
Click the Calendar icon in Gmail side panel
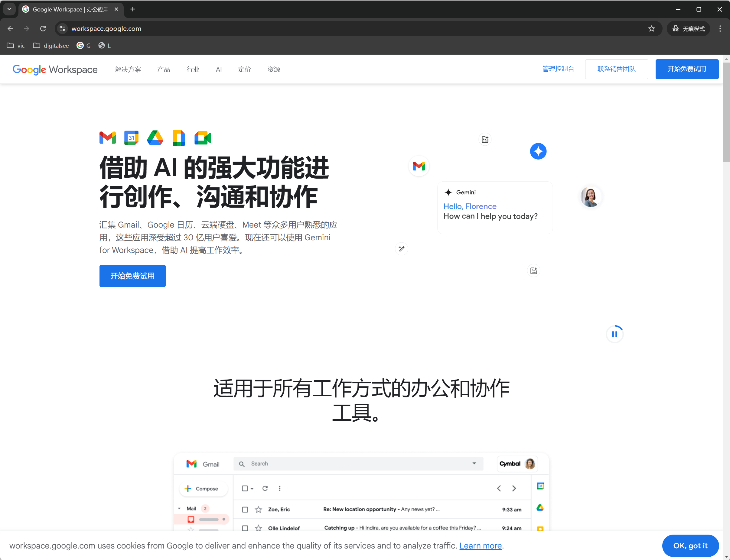click(540, 486)
